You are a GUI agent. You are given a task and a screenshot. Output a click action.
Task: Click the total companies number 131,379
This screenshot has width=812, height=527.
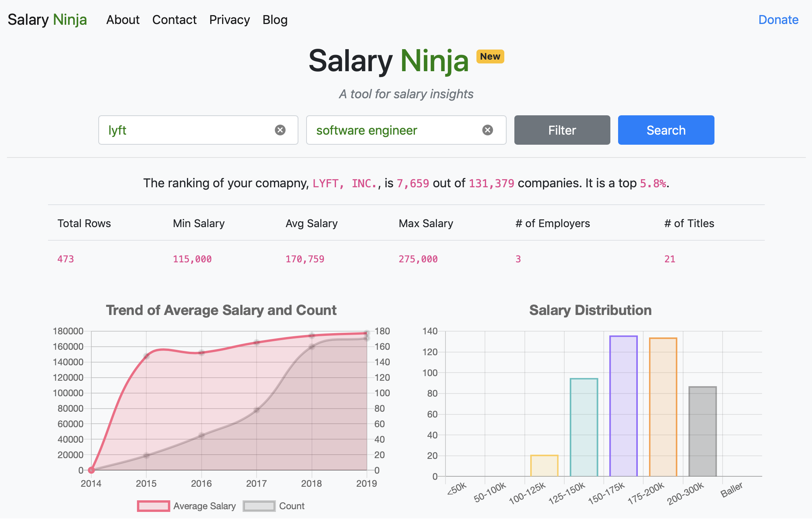coord(492,183)
